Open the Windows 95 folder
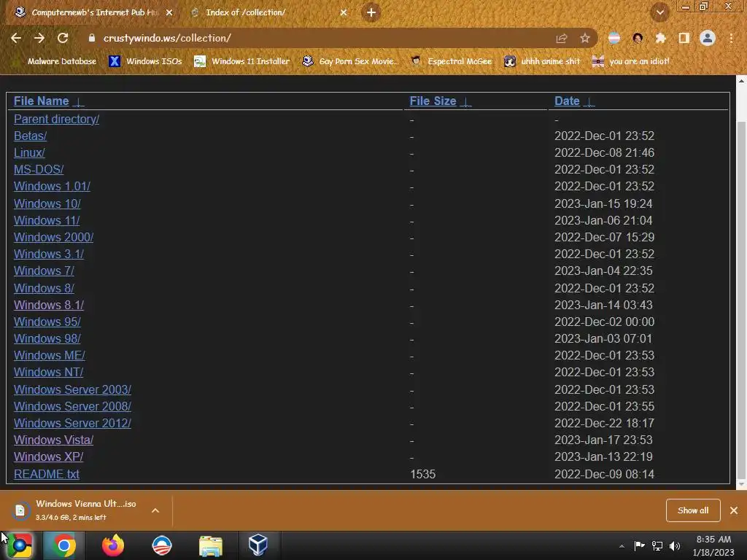Viewport: 747px width, 560px height. pyautogui.click(x=47, y=322)
